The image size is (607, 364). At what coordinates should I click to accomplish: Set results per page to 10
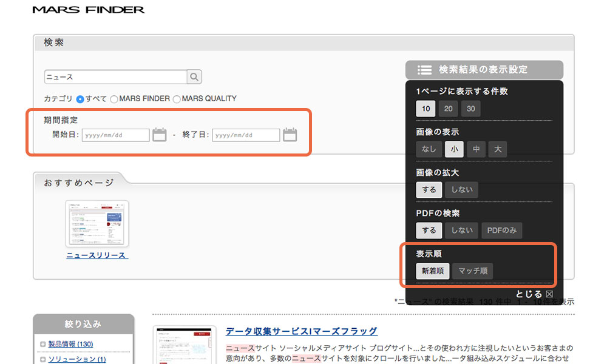pyautogui.click(x=426, y=109)
